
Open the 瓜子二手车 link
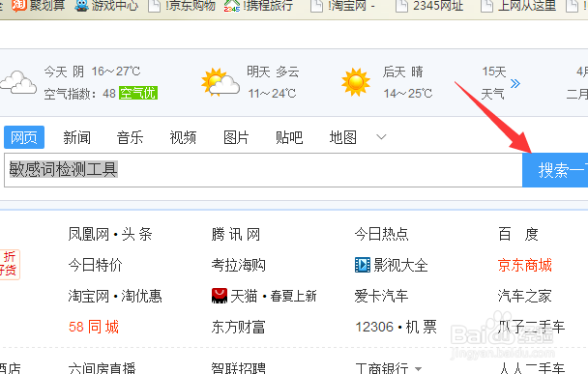(x=531, y=327)
